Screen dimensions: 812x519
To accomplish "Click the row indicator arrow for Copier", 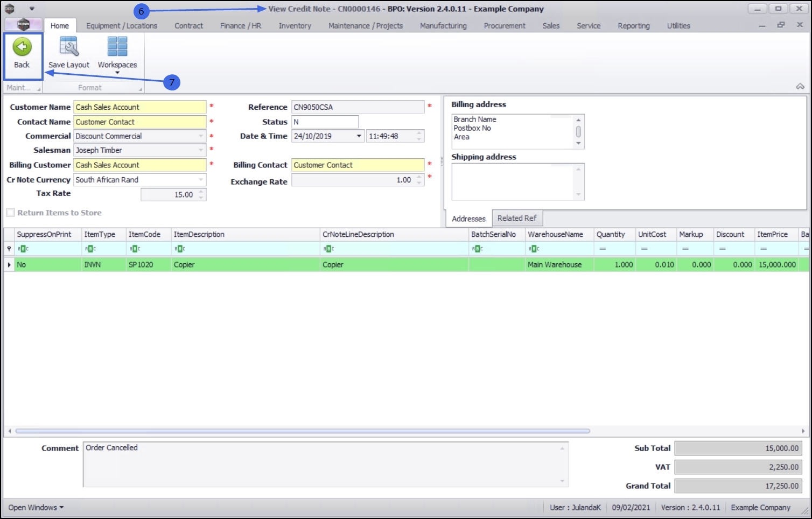I will (9, 265).
